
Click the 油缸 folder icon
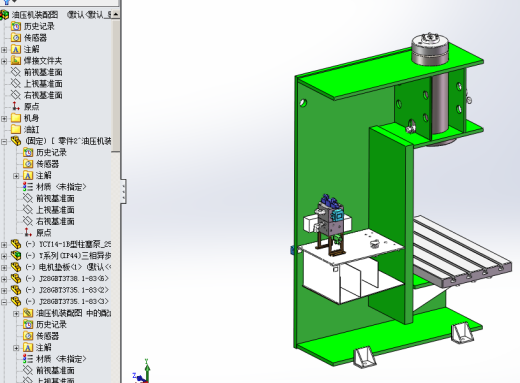(16, 129)
